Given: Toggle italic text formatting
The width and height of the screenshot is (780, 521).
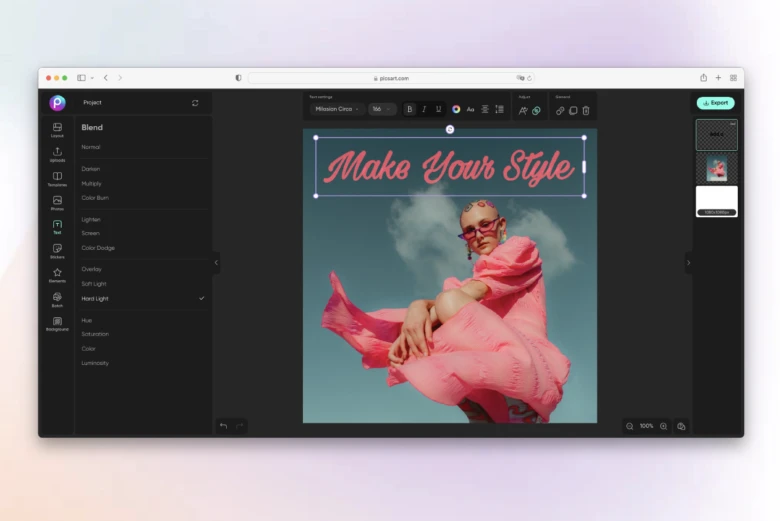Looking at the screenshot, I should pyautogui.click(x=424, y=109).
